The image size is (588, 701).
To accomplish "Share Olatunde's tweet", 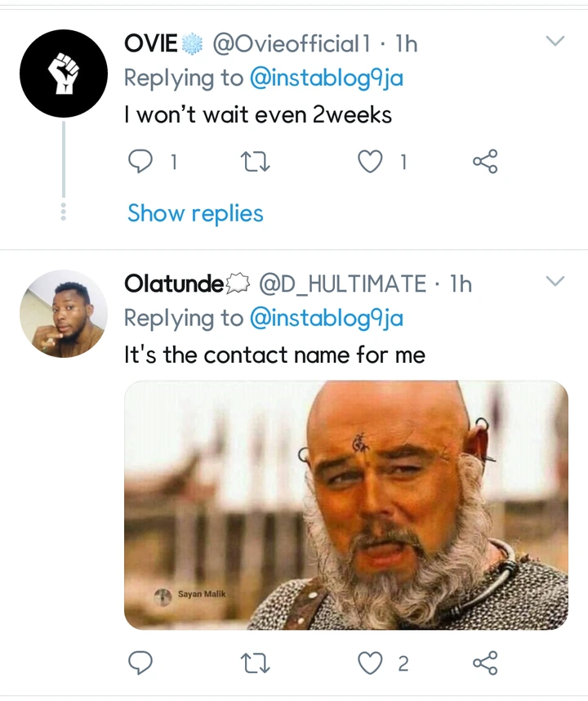I will pos(484,663).
